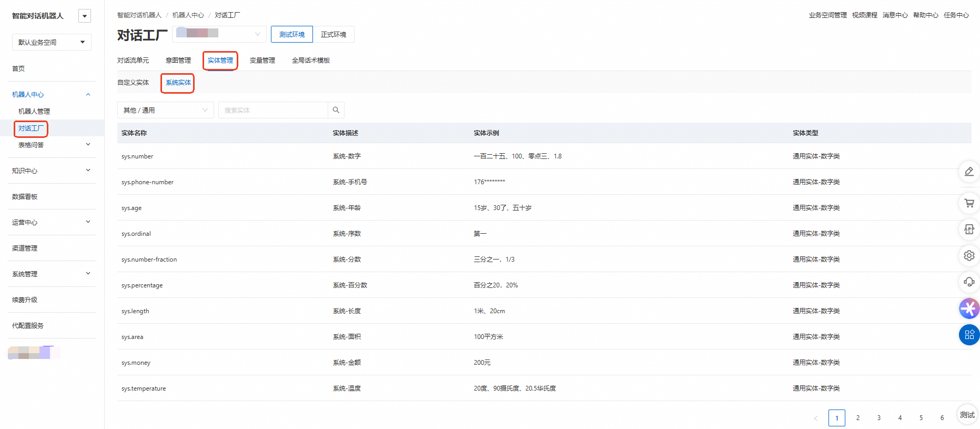The image size is (980, 429).
Task: Open 数据看板 in sidebar
Action: tap(25, 196)
